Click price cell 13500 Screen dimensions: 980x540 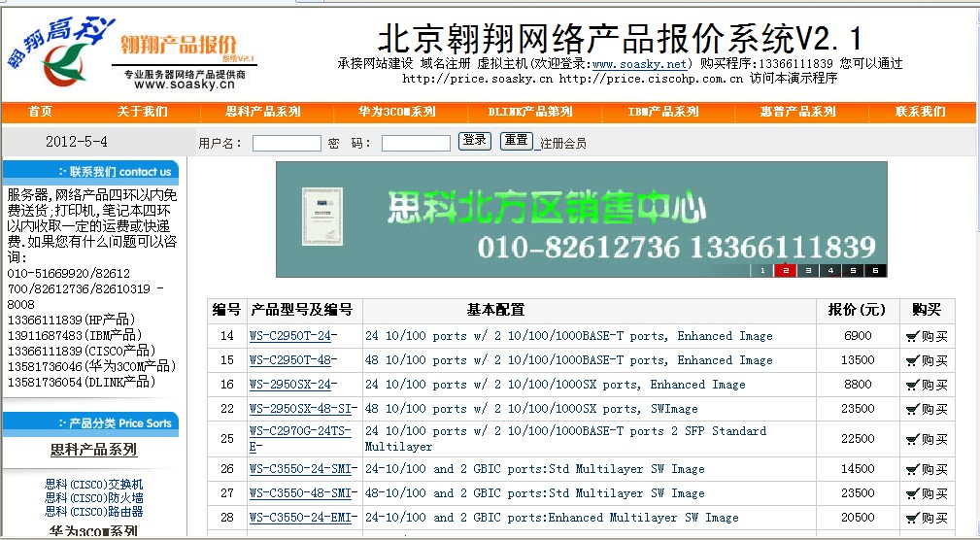coord(858,360)
